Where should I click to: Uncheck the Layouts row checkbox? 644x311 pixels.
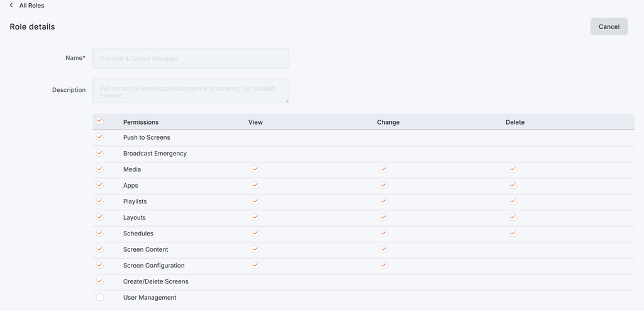pos(99,217)
